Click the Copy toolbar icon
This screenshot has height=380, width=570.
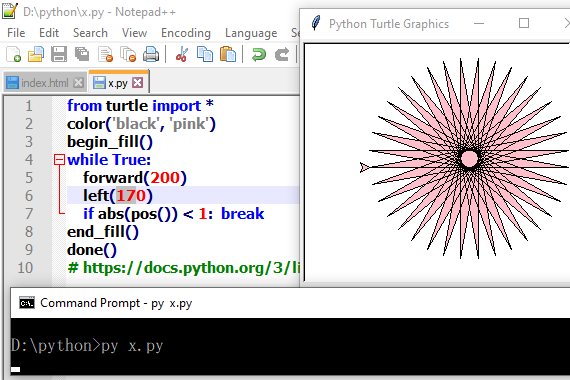(205, 55)
